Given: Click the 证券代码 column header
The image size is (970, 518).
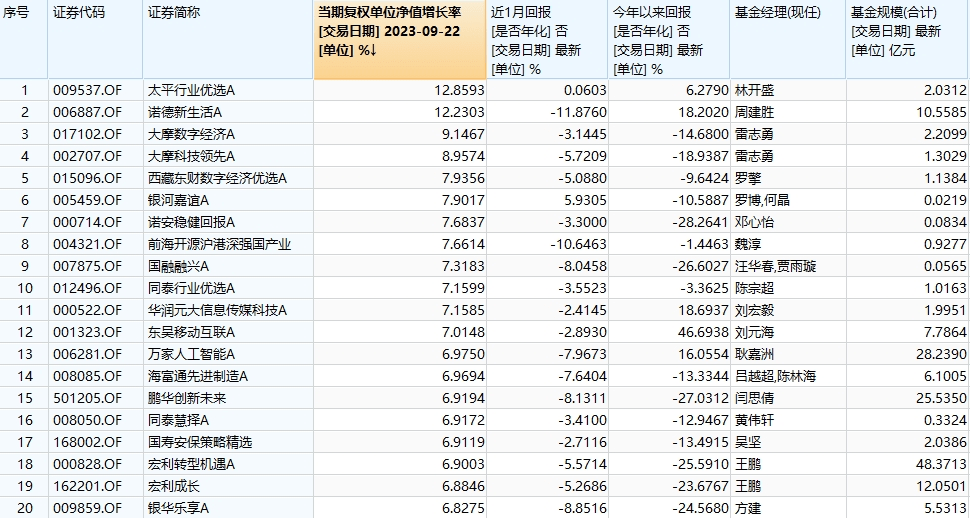Looking at the screenshot, I should (x=78, y=13).
